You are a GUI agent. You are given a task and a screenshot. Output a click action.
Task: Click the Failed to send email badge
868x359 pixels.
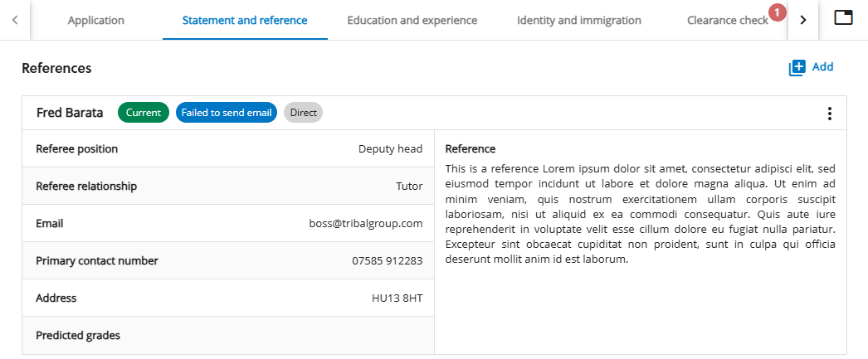(x=227, y=113)
